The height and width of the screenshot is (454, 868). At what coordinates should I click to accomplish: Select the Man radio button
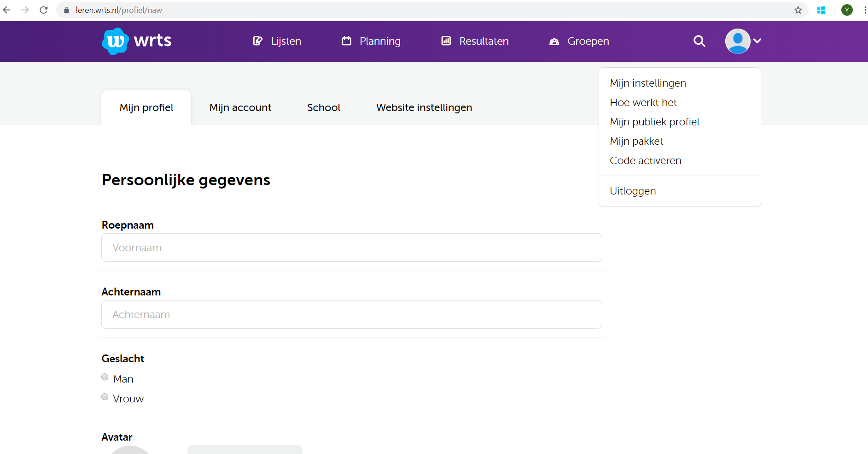tap(105, 377)
